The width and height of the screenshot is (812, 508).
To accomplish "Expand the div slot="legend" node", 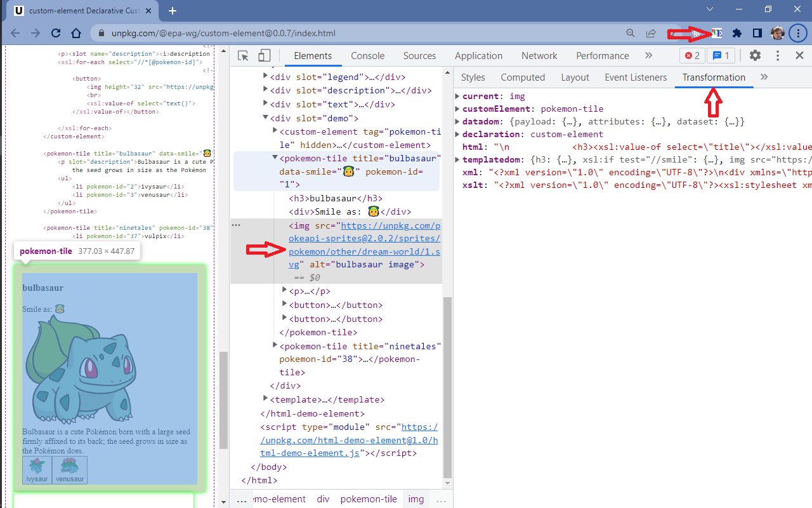I will tap(266, 76).
